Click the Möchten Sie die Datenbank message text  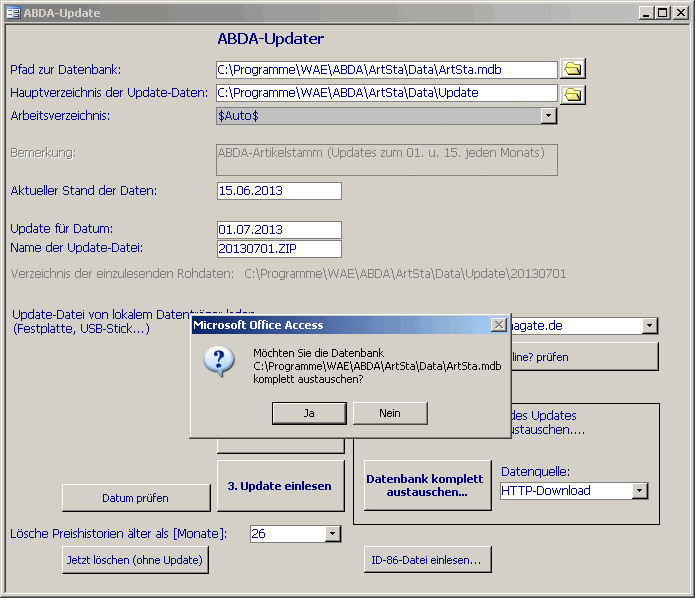pos(377,366)
